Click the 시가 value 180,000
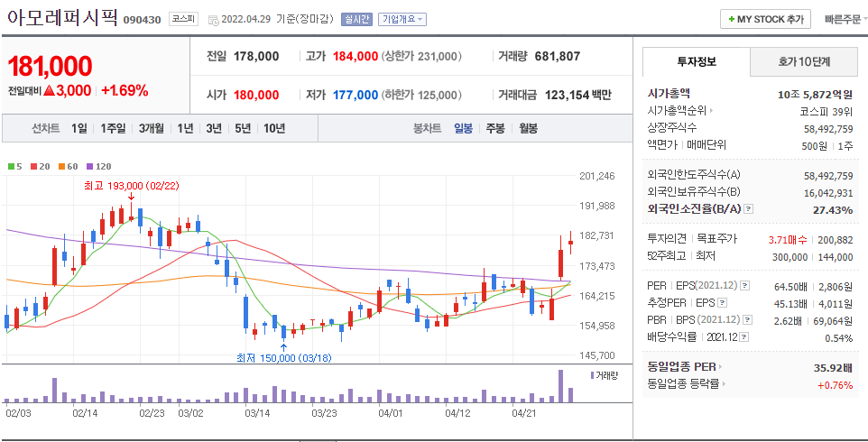 [x=256, y=95]
